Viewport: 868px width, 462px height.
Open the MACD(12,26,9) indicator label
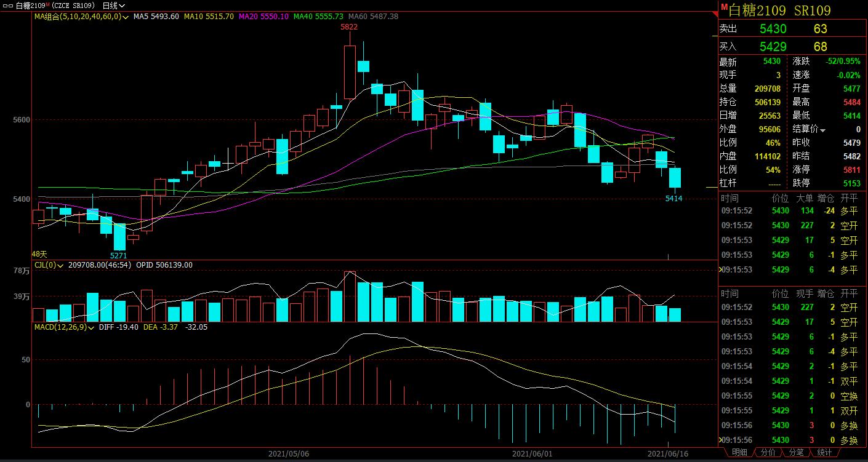[x=65, y=327]
